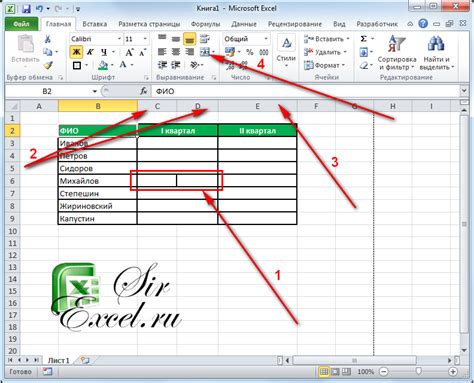Select the Format Painter brush icon

48,65
